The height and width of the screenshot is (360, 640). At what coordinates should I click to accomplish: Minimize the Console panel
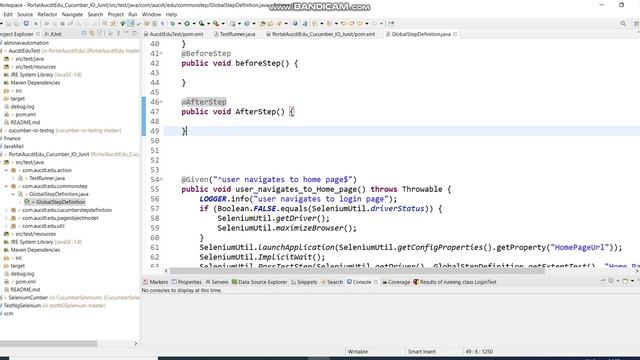click(639, 280)
